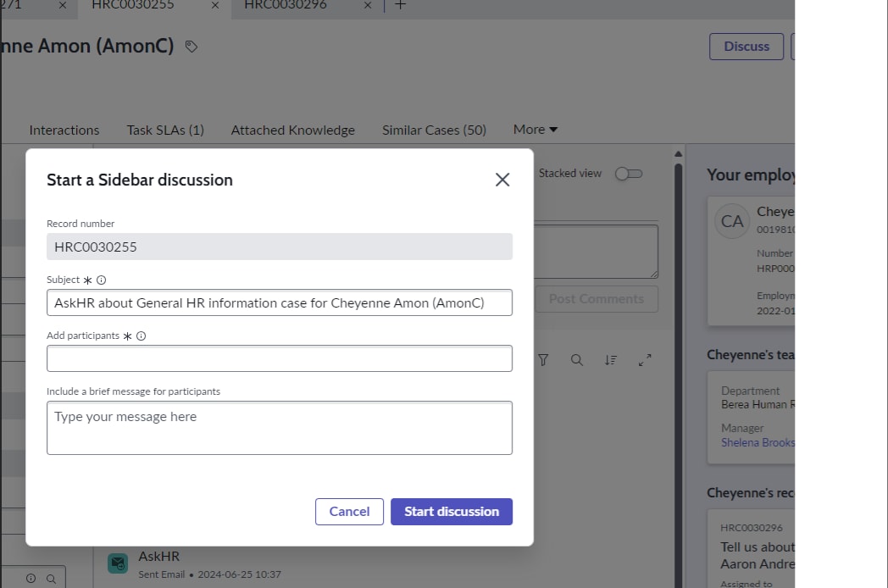The image size is (888, 588).
Task: Click the sort order icon
Action: (611, 360)
